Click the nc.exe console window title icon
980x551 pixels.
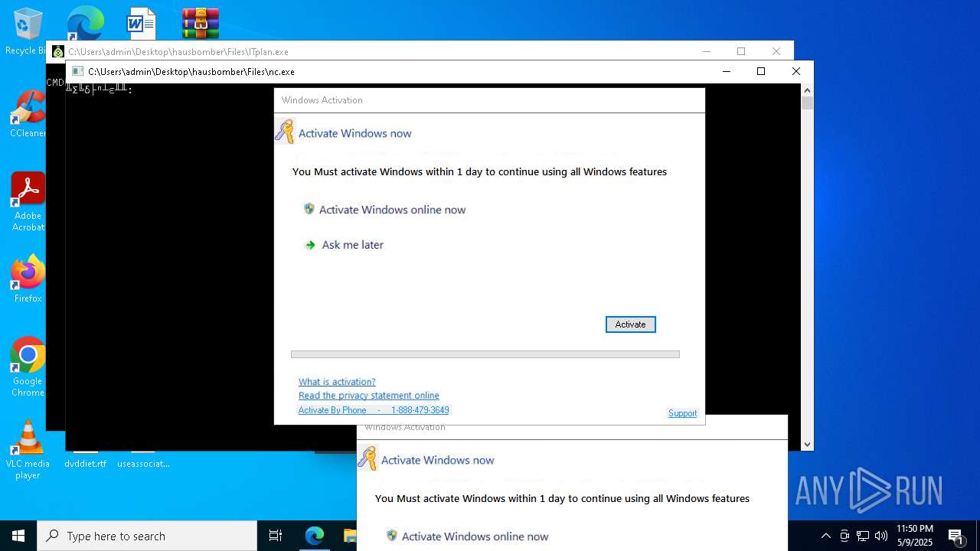click(77, 71)
